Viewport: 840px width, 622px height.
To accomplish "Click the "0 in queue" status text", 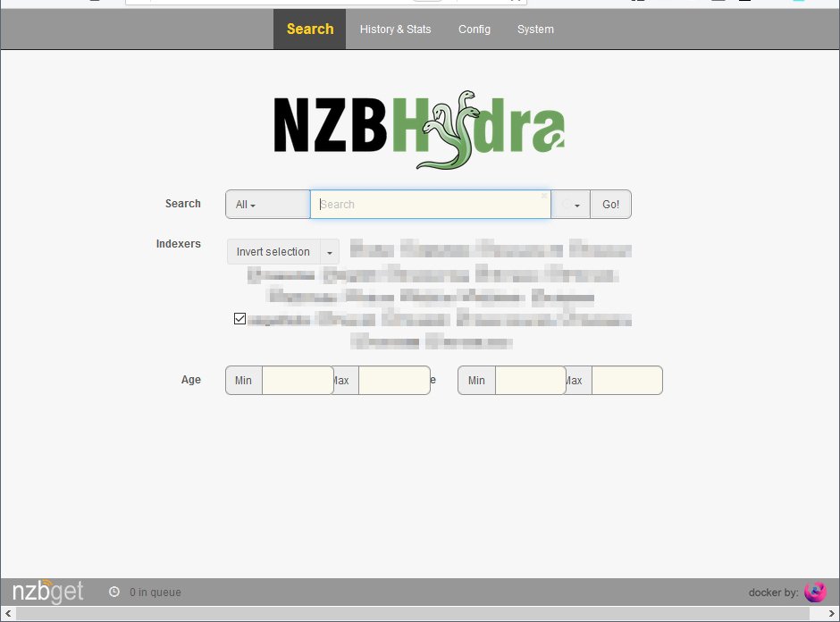I will pyautogui.click(x=155, y=592).
